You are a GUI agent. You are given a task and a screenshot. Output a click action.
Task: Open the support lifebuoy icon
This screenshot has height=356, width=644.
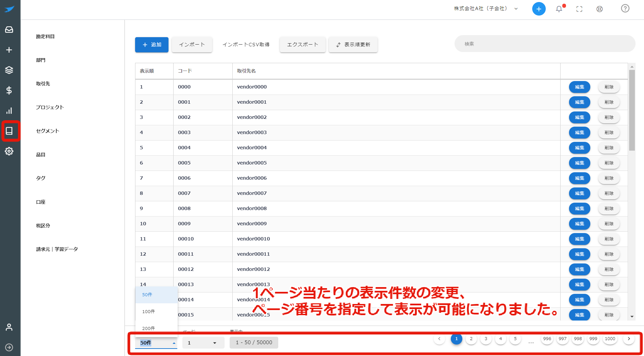point(599,9)
